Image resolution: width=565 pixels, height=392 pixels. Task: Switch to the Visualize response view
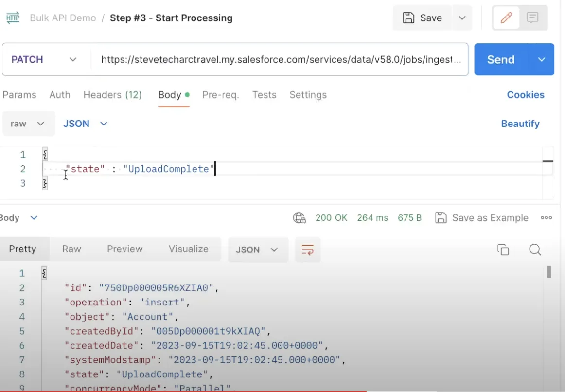click(189, 249)
